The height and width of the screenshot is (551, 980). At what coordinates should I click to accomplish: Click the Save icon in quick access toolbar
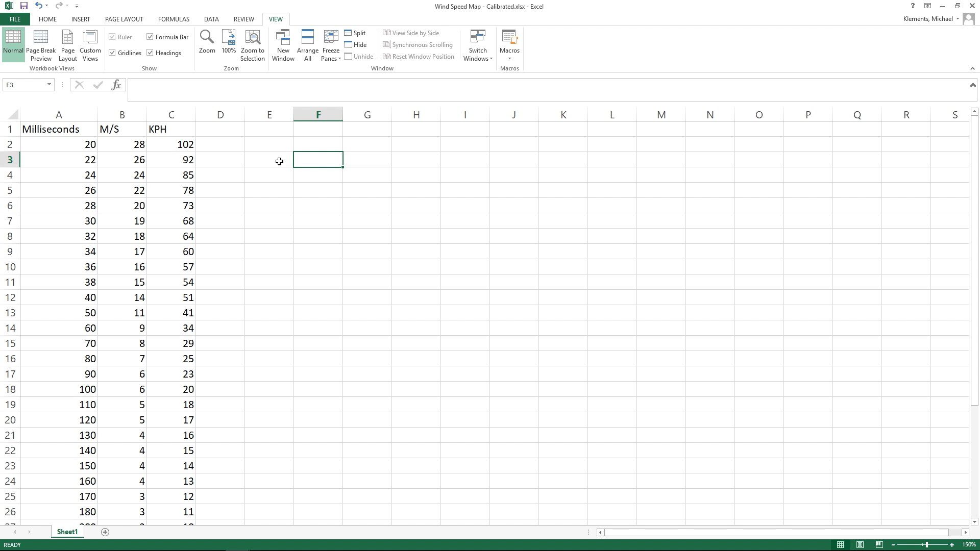point(23,6)
